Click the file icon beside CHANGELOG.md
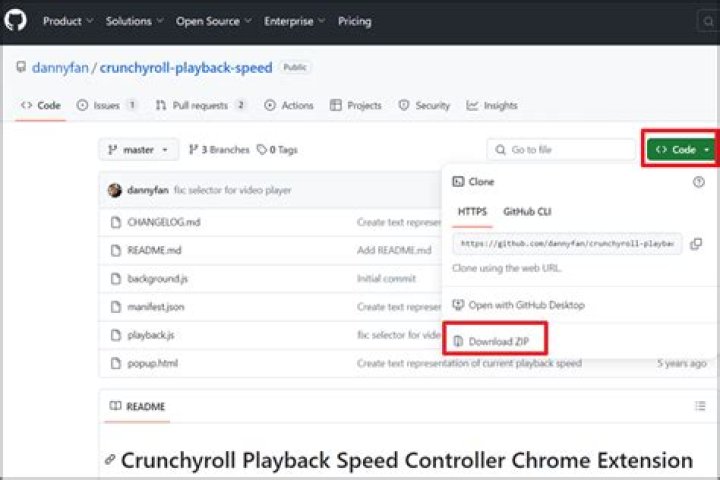720x480 pixels. [116, 222]
